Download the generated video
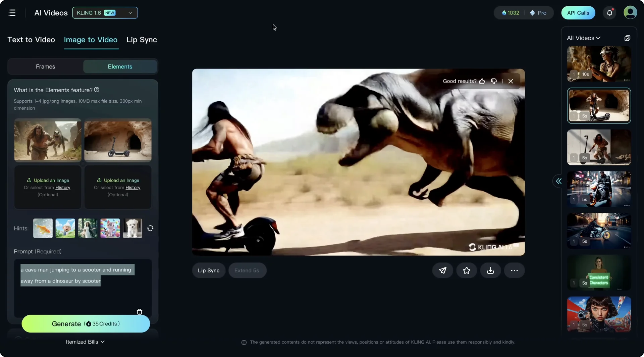This screenshot has width=644, height=357. click(490, 270)
